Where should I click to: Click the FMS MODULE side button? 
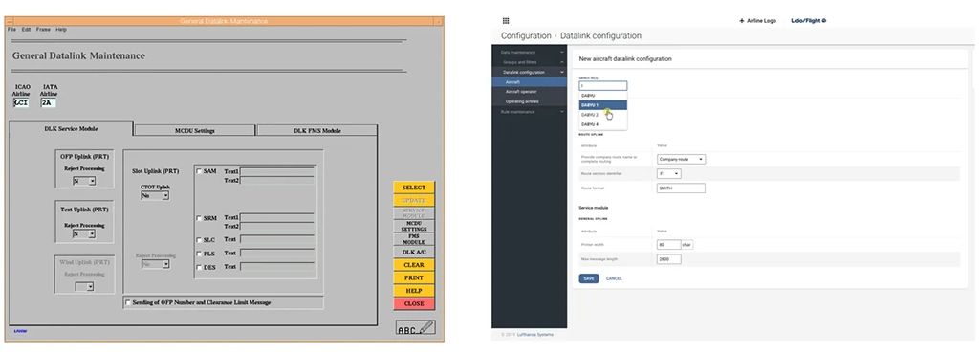pos(414,239)
